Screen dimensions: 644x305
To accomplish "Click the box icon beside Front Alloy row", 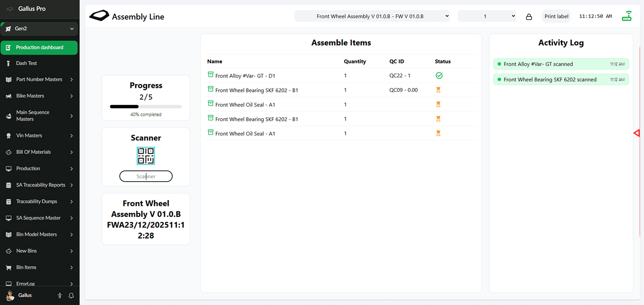I will pos(211,75).
